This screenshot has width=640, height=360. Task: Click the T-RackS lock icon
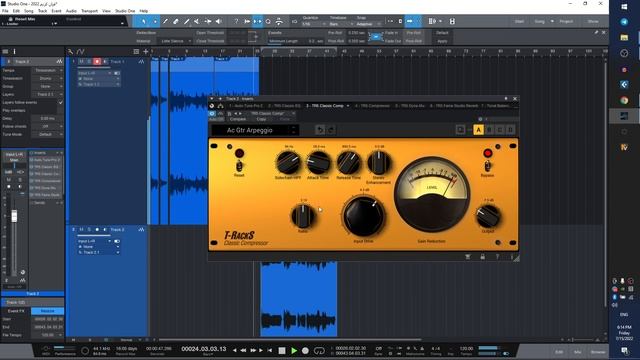tap(482, 257)
